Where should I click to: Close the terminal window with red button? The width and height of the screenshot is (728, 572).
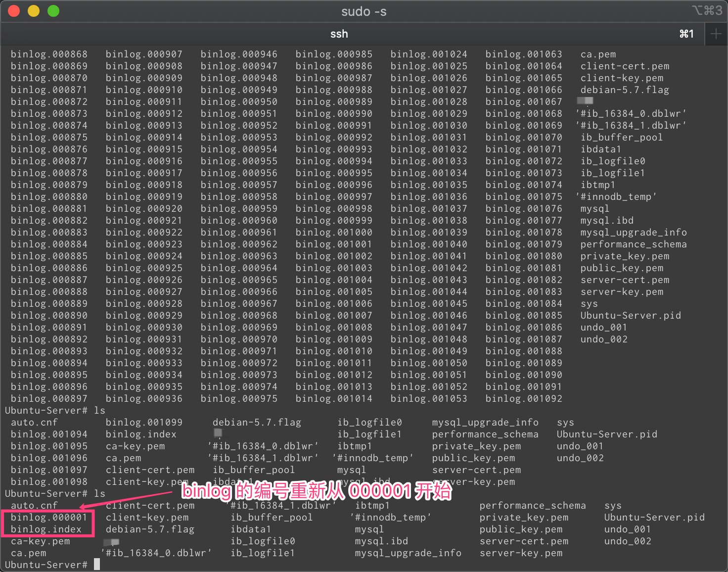pos(14,11)
